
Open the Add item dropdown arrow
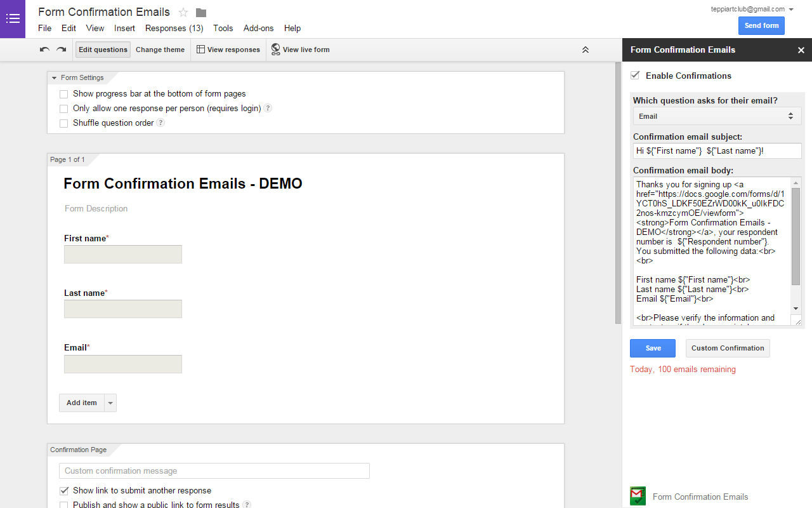click(110, 403)
